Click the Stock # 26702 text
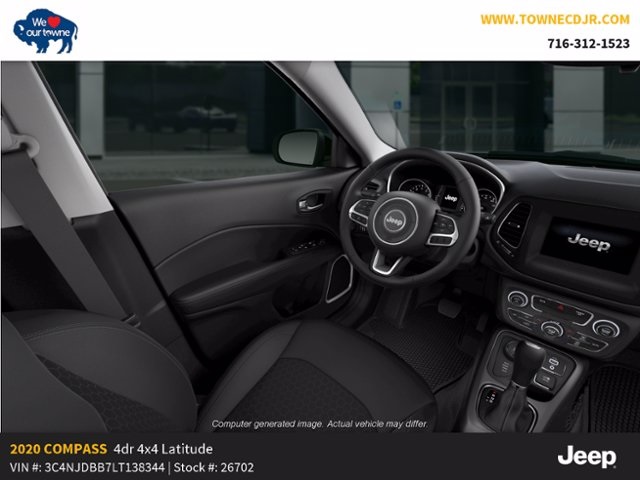Viewport: 640px width, 480px height. (213, 467)
